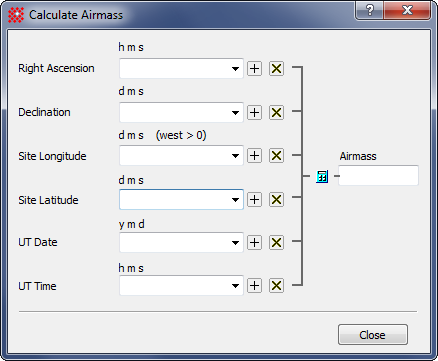Viewport: 438px width, 361px height.
Task: Click the Close button
Action: 373,335
